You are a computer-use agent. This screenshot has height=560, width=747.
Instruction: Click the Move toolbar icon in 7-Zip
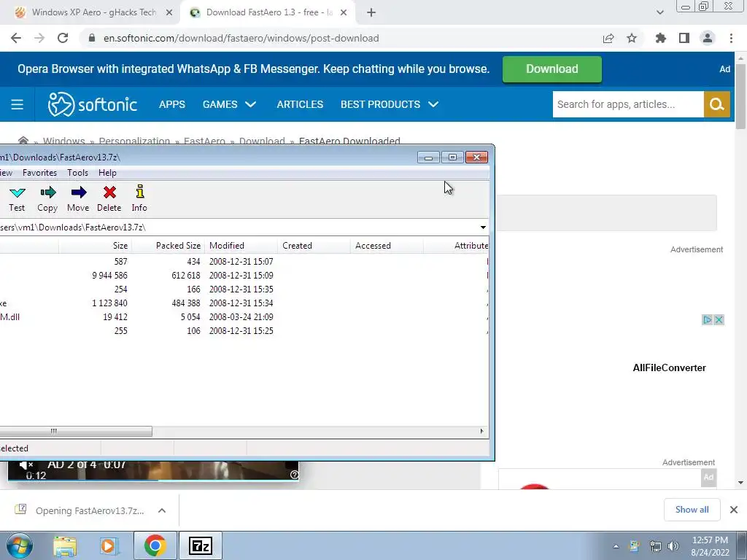coord(78,198)
